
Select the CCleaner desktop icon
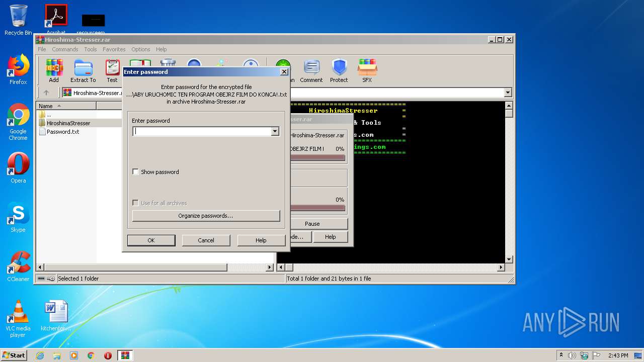point(18,266)
